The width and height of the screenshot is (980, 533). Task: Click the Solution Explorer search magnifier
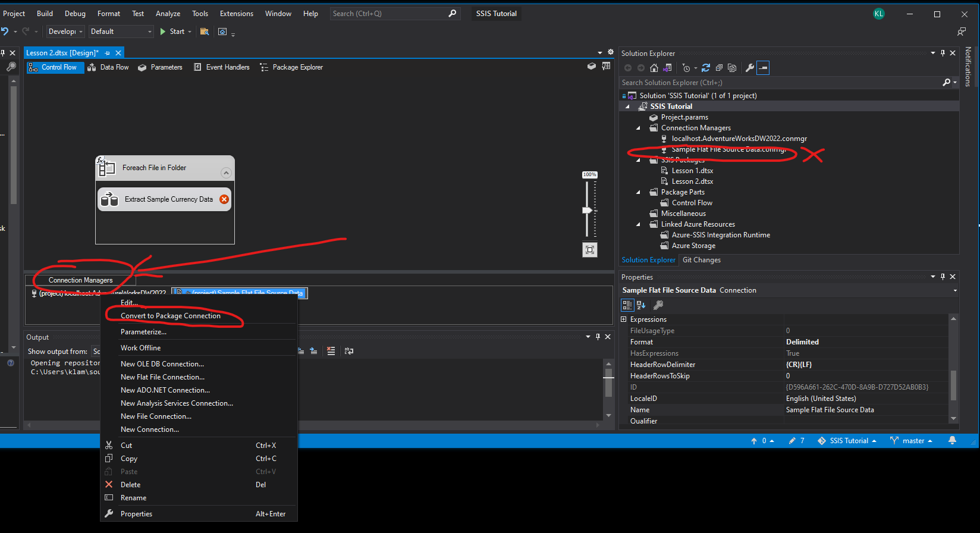946,83
